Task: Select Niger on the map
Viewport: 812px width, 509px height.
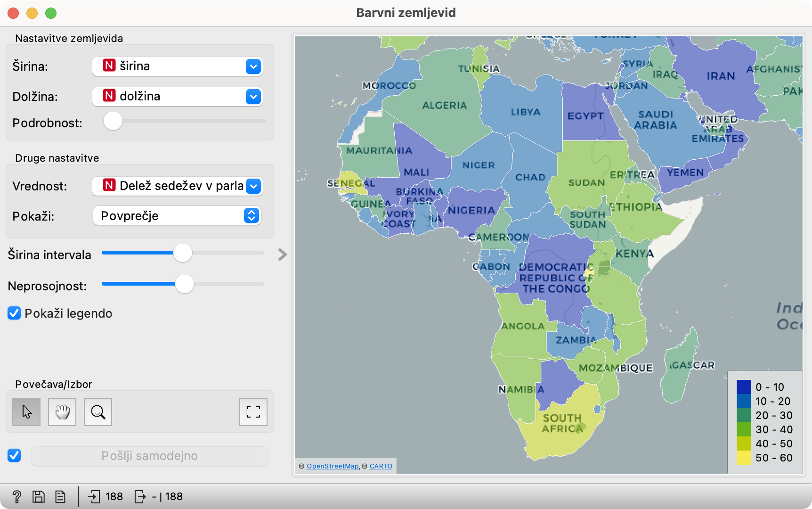Action: [479, 165]
